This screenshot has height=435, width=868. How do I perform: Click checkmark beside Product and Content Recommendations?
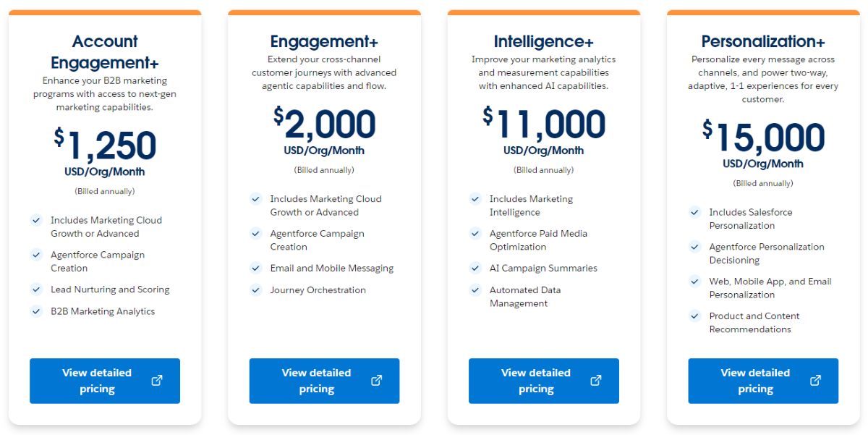tap(694, 316)
